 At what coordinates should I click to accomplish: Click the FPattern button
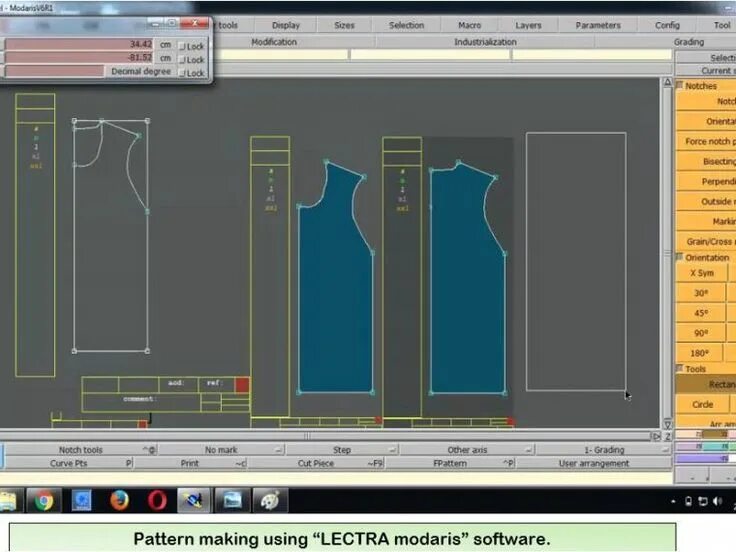(450, 463)
